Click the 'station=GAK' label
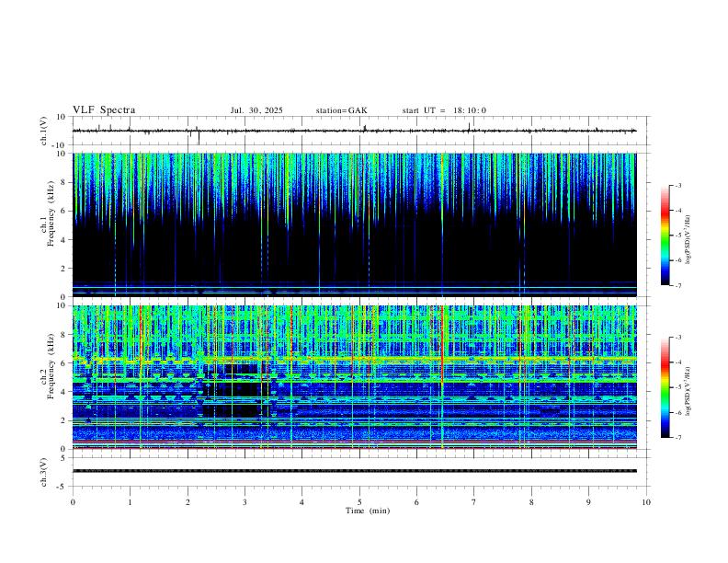 pos(341,110)
